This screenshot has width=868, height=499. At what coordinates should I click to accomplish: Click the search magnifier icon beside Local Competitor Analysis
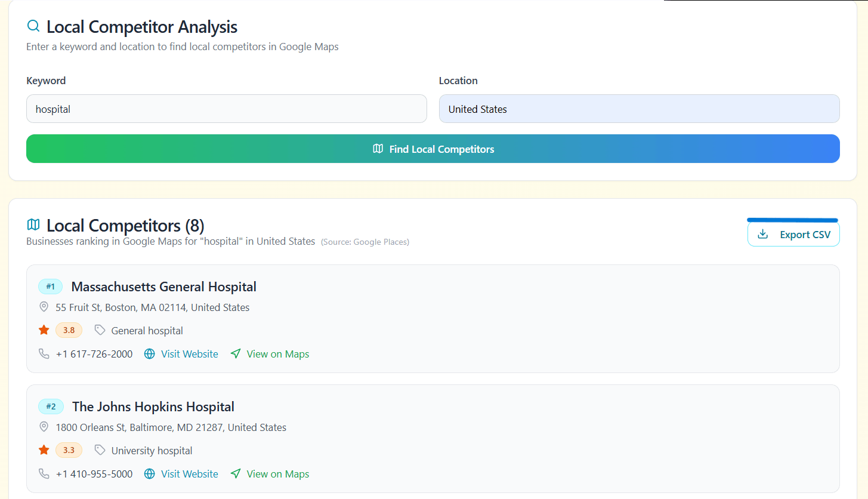(x=33, y=26)
